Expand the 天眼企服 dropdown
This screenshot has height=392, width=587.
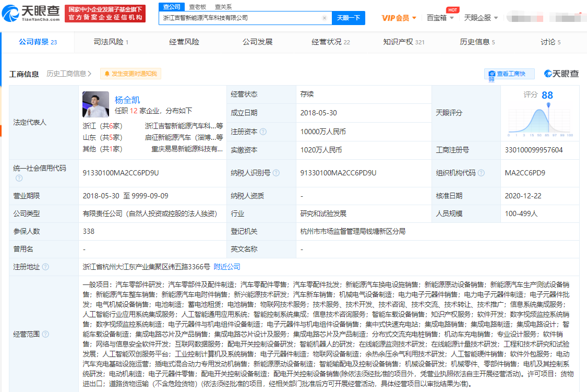(496, 18)
